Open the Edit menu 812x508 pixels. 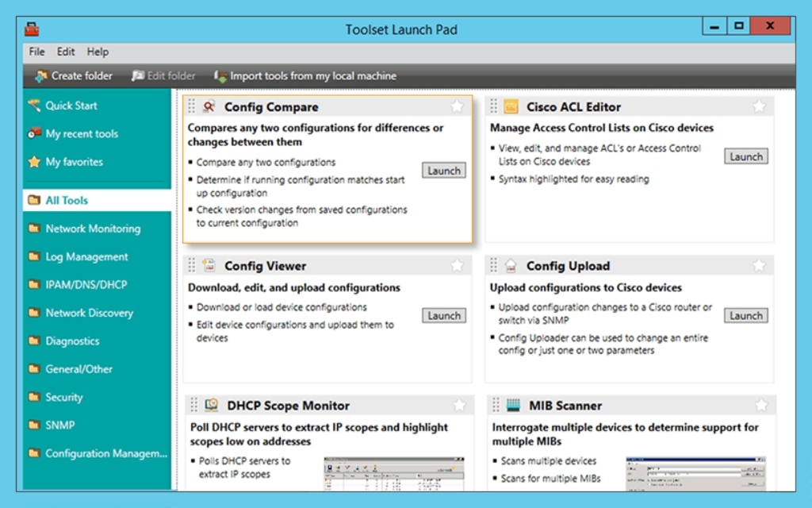(x=66, y=52)
